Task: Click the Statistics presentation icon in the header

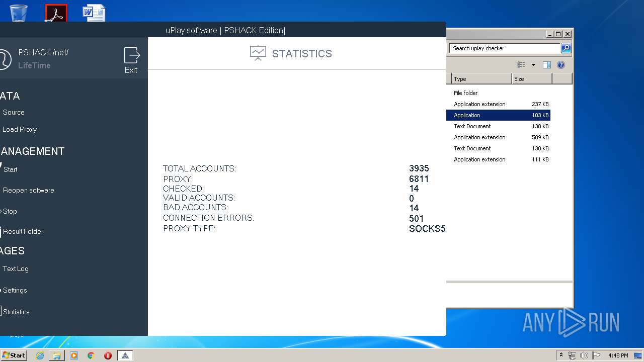Action: [x=258, y=53]
